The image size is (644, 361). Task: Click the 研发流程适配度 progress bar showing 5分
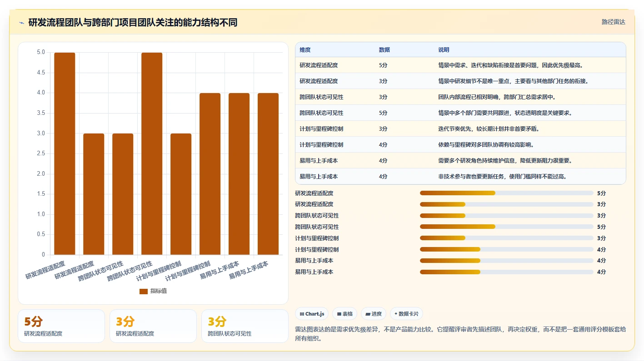pos(506,193)
